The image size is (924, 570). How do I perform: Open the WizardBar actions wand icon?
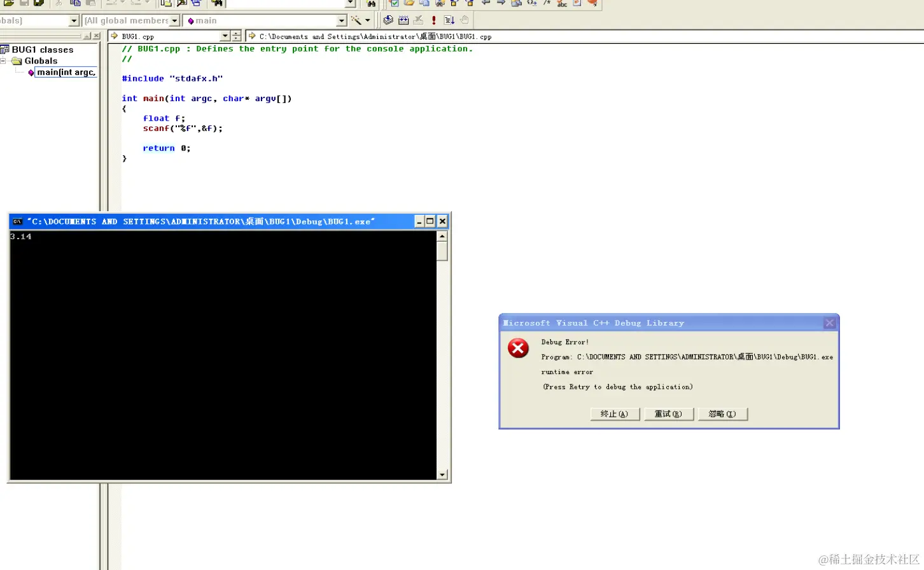click(x=356, y=20)
